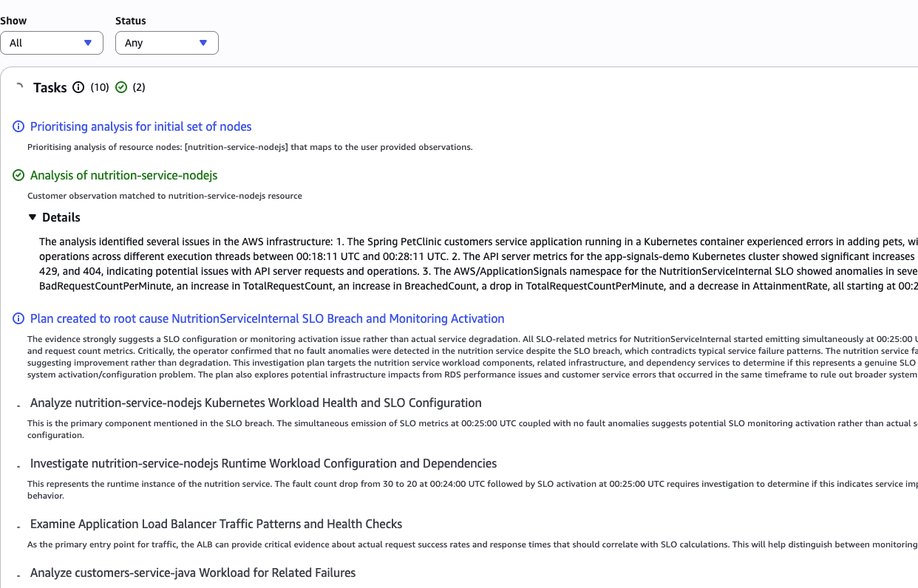Screen dimensions: 918x588
Task: Select Analyze nutrition-service-nodejs Kubernetes Workload Health task
Action: (256, 403)
